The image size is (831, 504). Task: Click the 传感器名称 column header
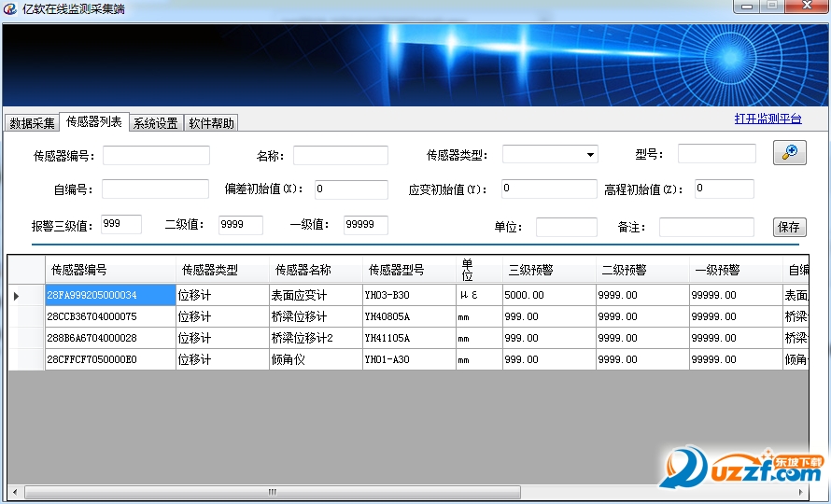pyautogui.click(x=316, y=271)
